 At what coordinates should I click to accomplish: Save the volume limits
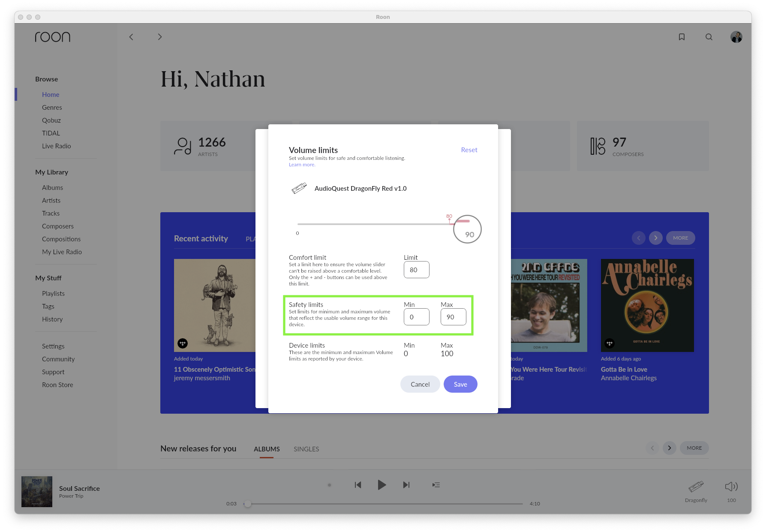[x=460, y=384]
